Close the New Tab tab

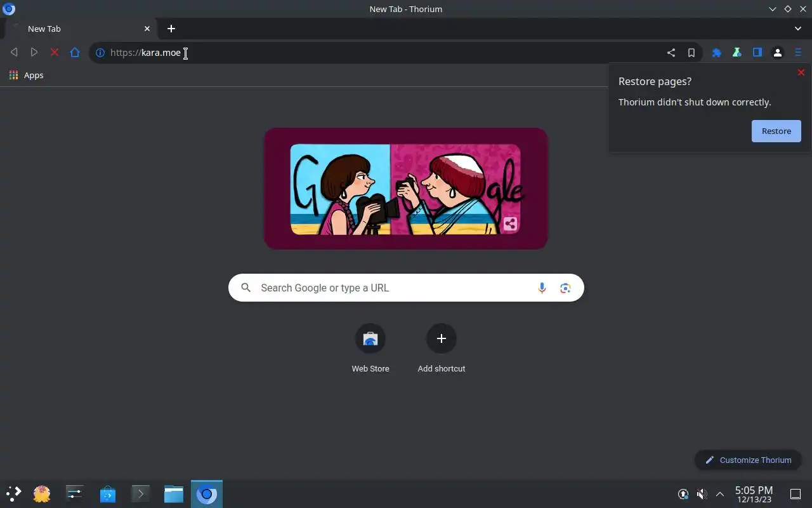pos(147,29)
